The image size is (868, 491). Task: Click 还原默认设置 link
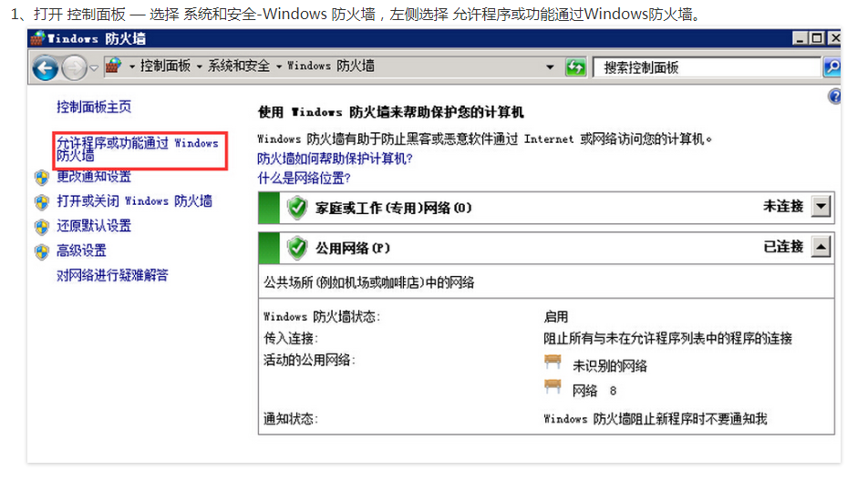click(94, 226)
